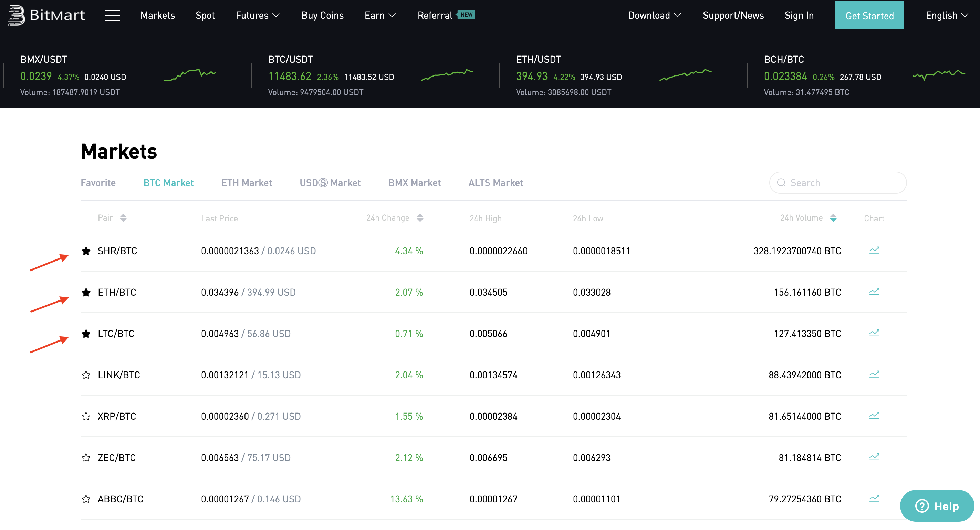Open Markets in top navigation
This screenshot has width=980, height=530.
click(x=157, y=15)
